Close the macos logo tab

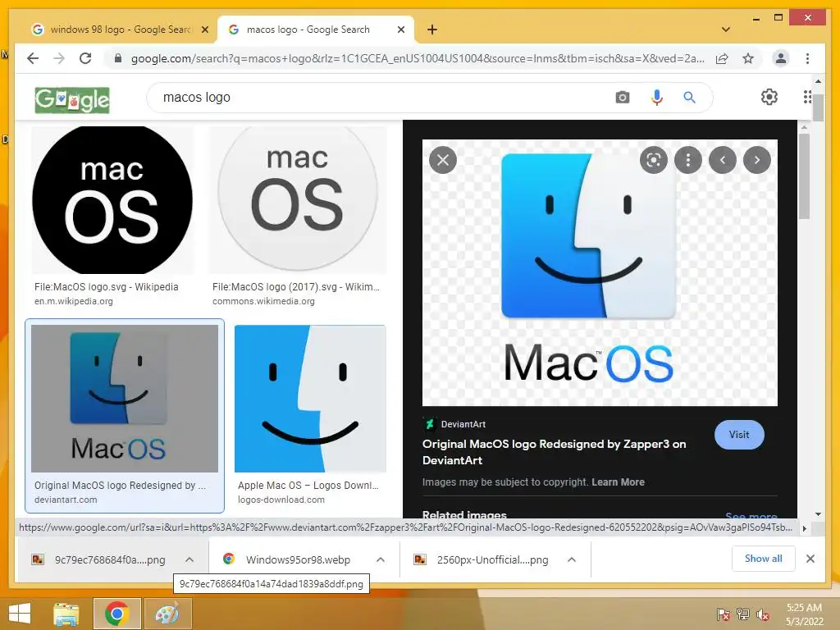400,30
